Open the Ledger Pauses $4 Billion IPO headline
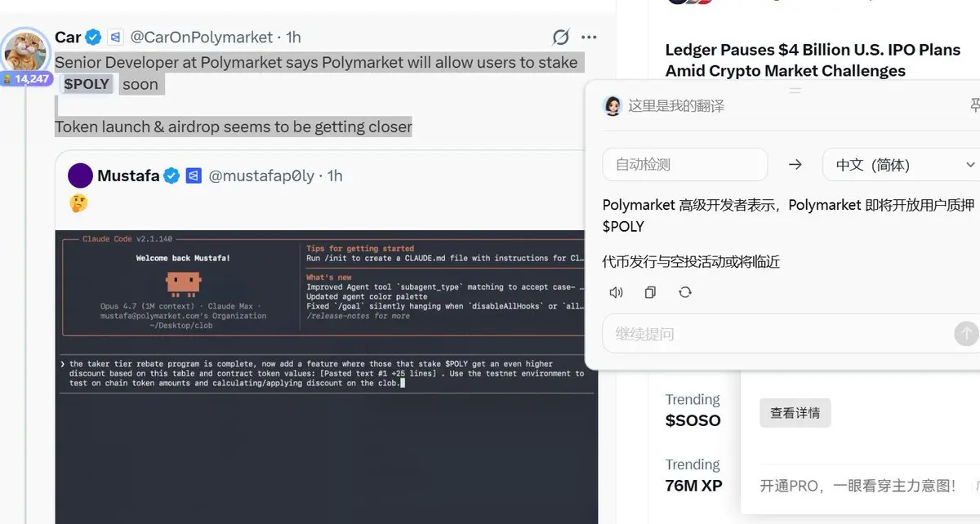The width and height of the screenshot is (980, 524). coord(813,60)
